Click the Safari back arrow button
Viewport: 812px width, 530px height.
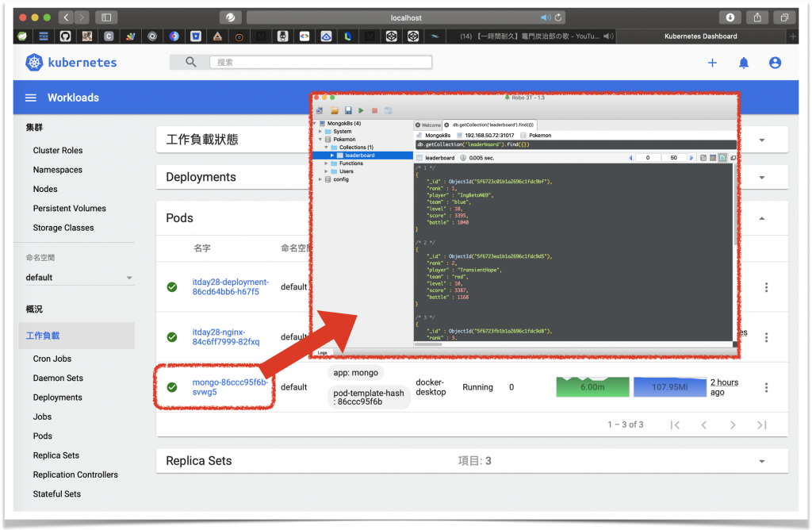[x=66, y=17]
